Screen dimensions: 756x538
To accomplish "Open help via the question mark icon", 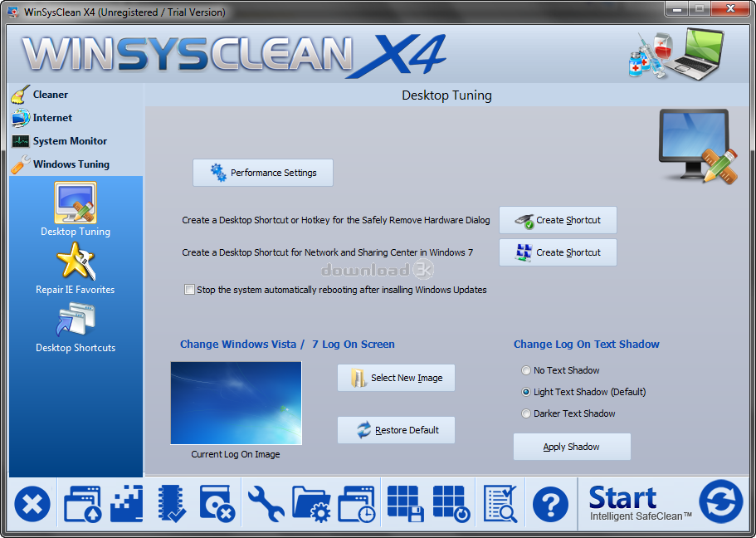I will pyautogui.click(x=550, y=504).
